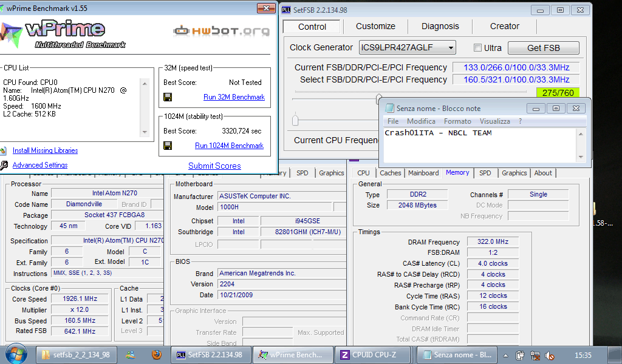Open the Mainboard tab in right CPU-Z

pos(423,173)
